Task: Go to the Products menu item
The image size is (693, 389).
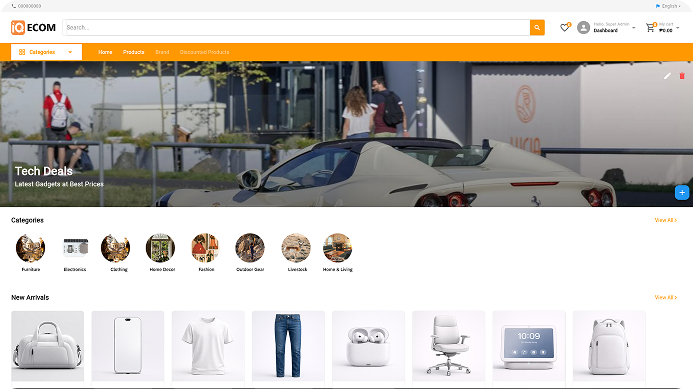Action: pyautogui.click(x=133, y=52)
